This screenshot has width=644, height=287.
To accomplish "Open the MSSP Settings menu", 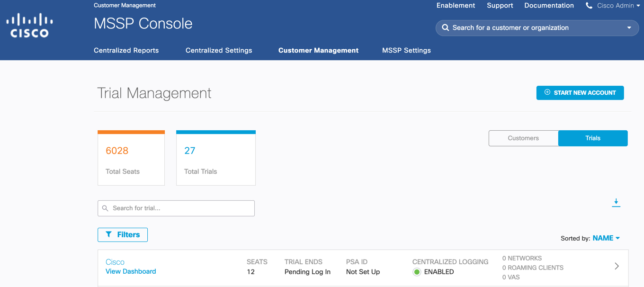I will tap(406, 50).
